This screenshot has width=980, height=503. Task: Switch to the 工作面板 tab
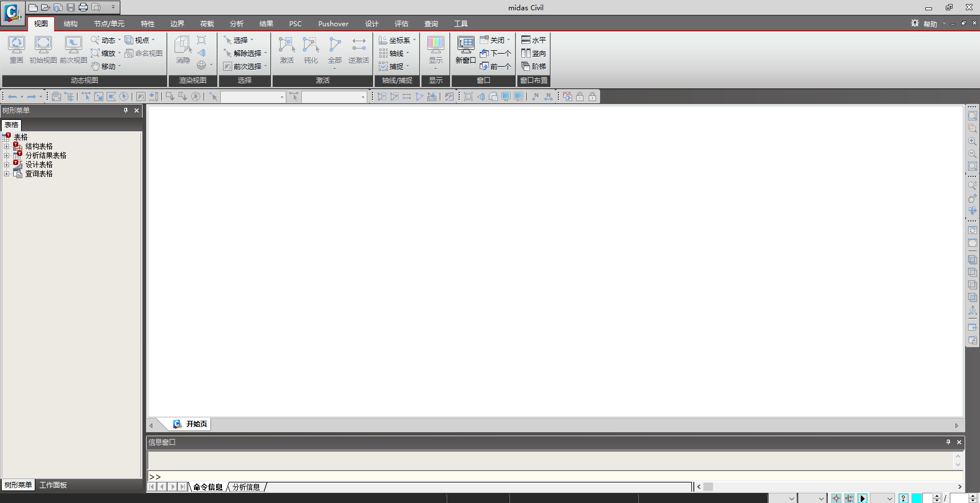(53, 485)
